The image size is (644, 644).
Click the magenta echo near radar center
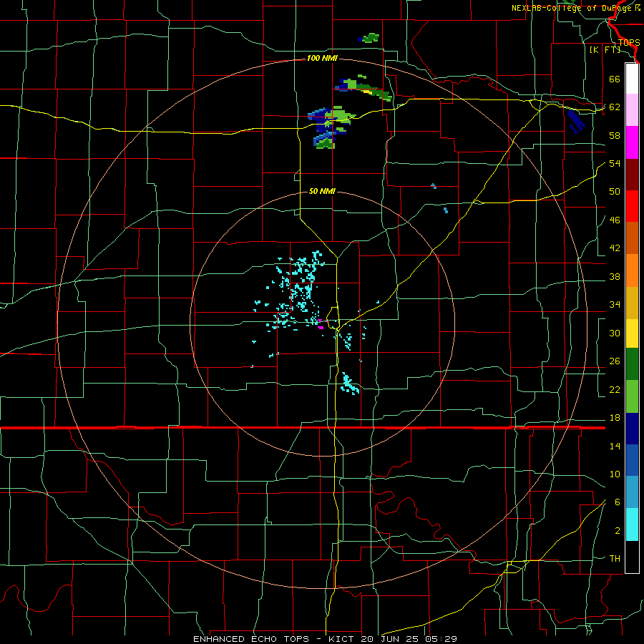tap(321, 327)
